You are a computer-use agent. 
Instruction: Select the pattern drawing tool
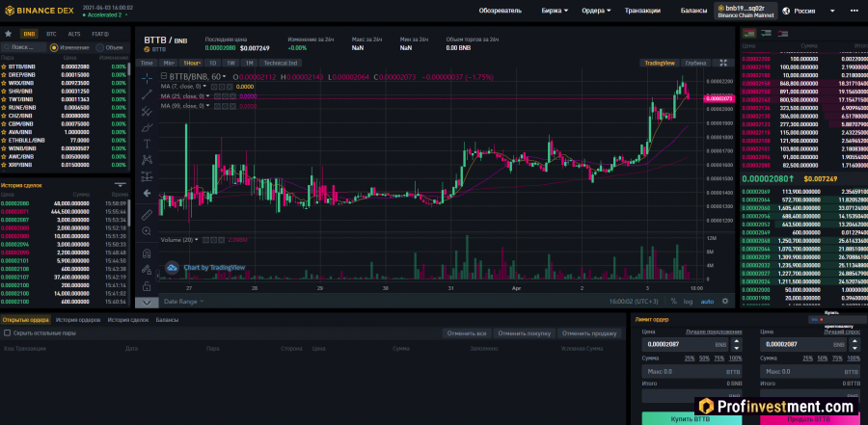coord(147,160)
